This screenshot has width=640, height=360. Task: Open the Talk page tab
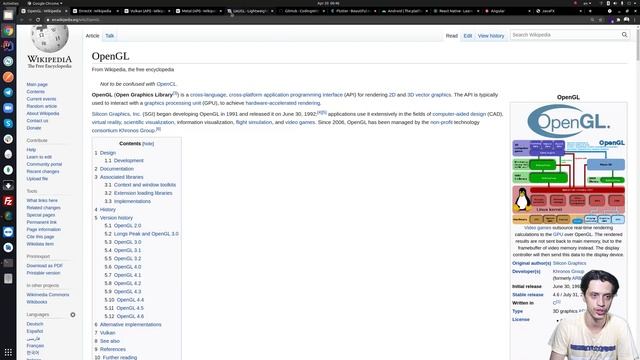[x=110, y=36]
